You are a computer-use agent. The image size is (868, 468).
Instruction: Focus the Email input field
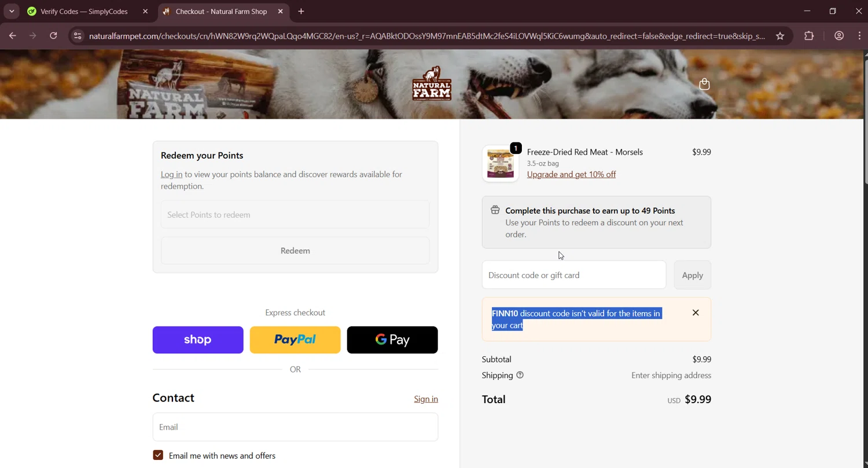point(295,427)
